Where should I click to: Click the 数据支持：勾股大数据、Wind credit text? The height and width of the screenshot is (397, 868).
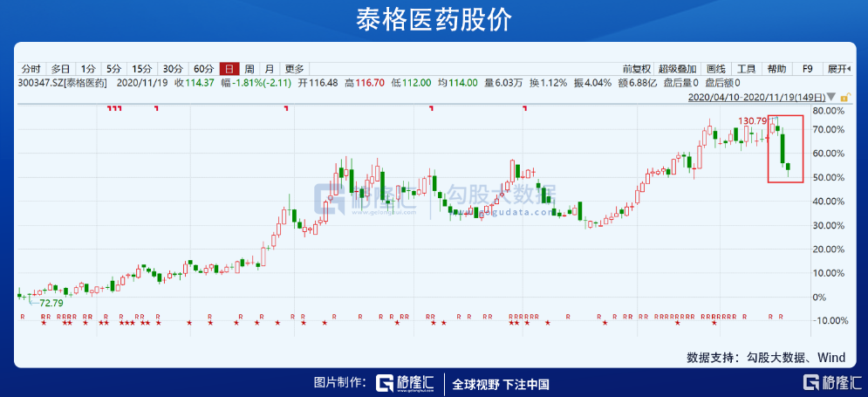click(x=766, y=358)
